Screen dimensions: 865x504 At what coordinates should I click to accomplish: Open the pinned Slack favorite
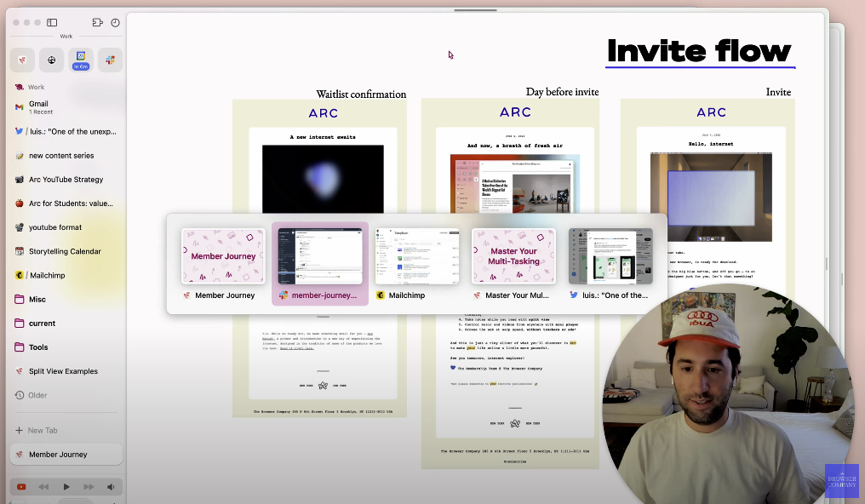[x=110, y=60]
